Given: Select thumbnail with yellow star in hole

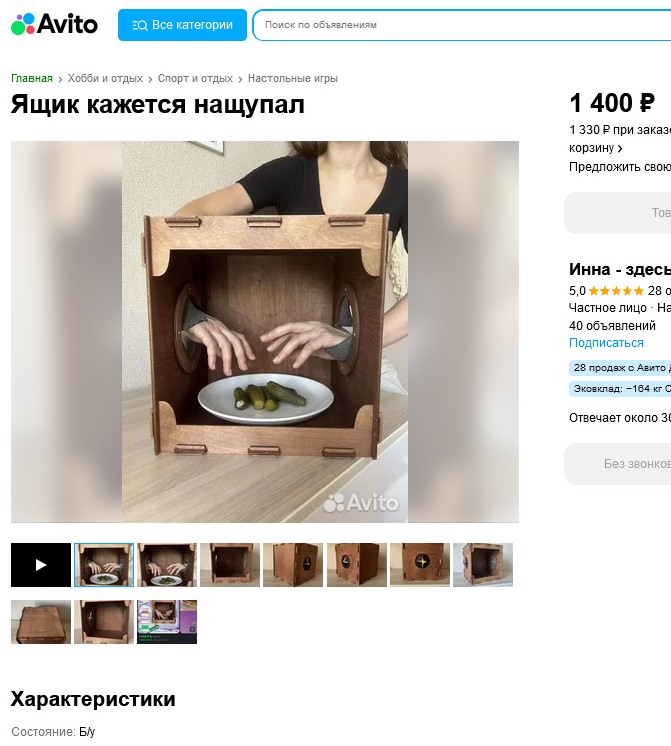Looking at the screenshot, I should [x=420, y=565].
